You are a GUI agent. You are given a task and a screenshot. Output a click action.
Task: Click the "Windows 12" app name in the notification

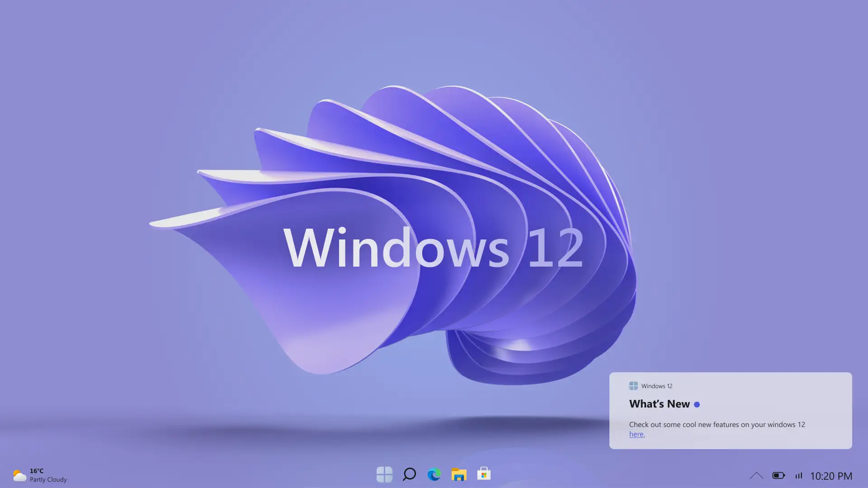click(657, 386)
